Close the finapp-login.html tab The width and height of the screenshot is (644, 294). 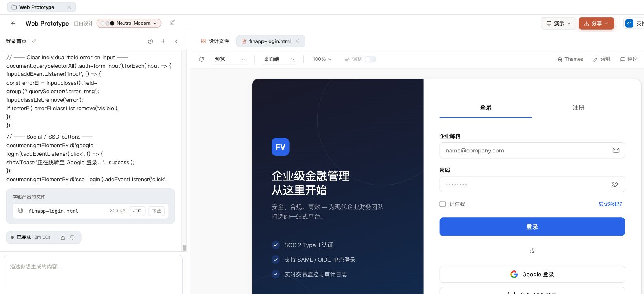point(297,41)
